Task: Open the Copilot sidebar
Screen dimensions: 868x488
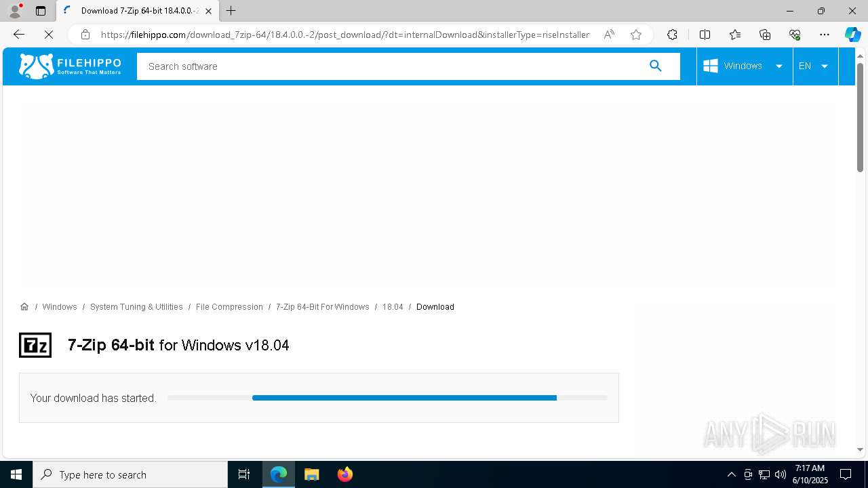Action: click(852, 35)
